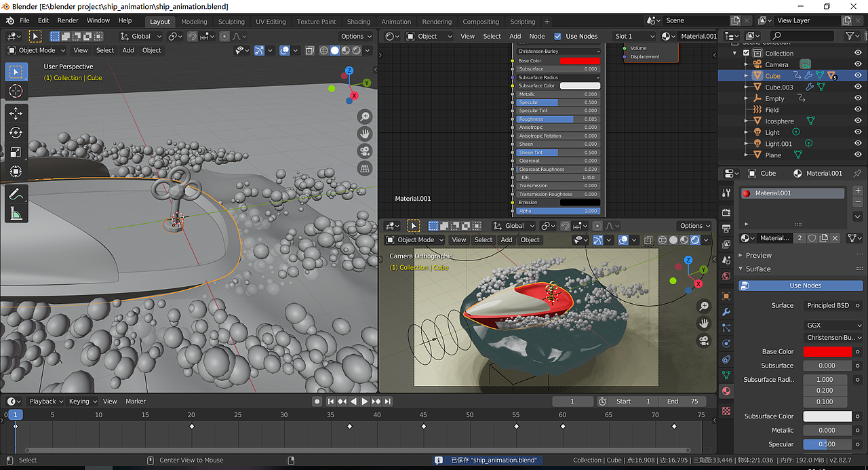868x470 pixels.
Task: Open the Keying popover in timeline
Action: click(83, 402)
